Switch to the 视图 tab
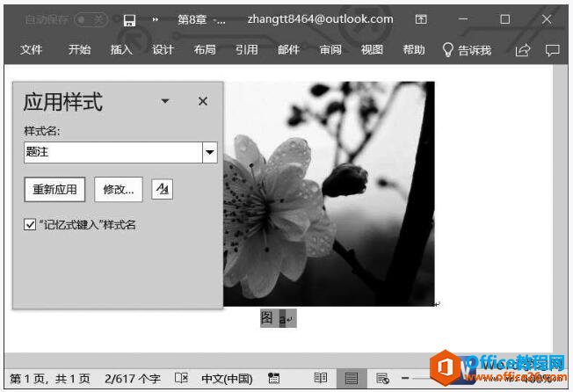 [372, 49]
